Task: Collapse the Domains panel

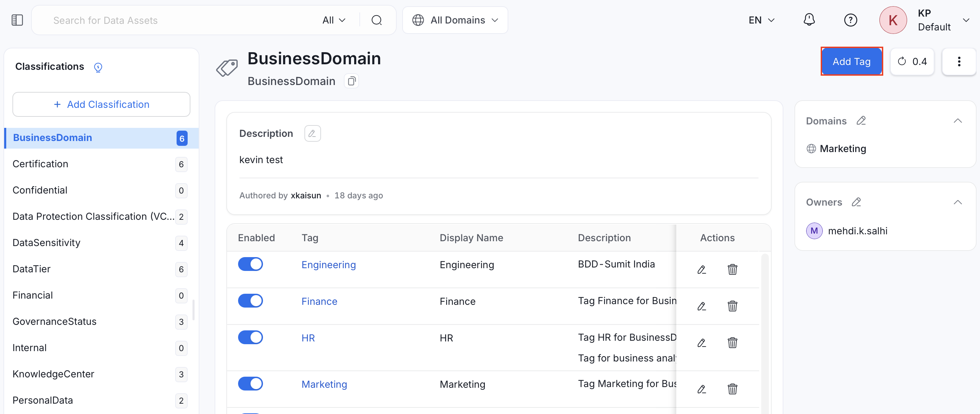Action: (958, 121)
